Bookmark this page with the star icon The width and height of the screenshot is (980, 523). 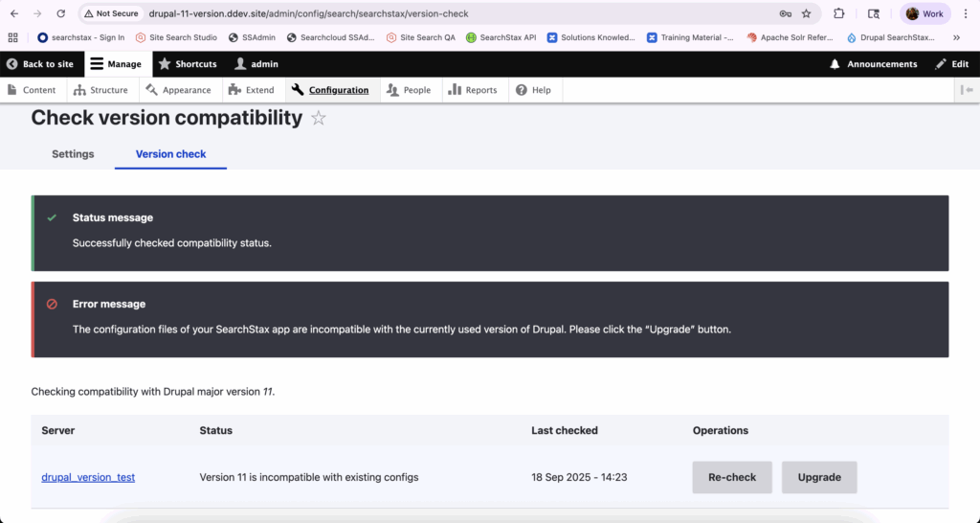click(x=806, y=13)
